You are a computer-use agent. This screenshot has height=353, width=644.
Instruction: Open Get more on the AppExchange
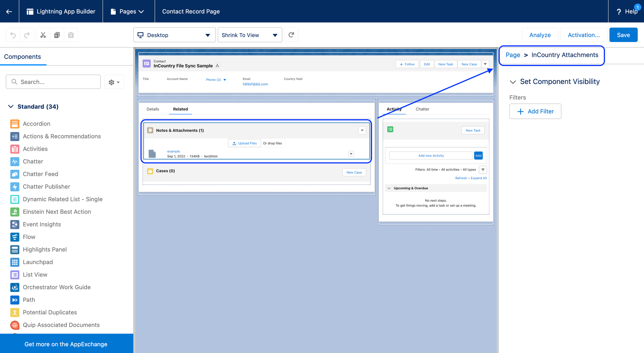pyautogui.click(x=66, y=344)
